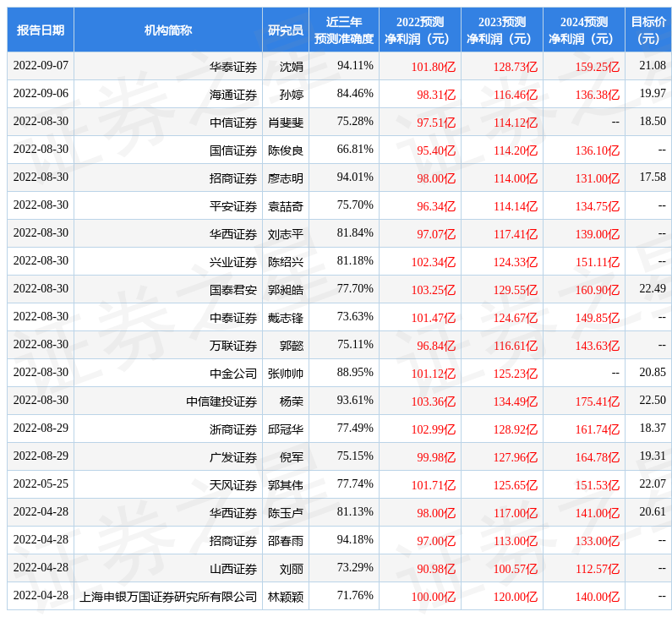
Task: Click researcher name 邱冠华
Action: pyautogui.click(x=286, y=429)
